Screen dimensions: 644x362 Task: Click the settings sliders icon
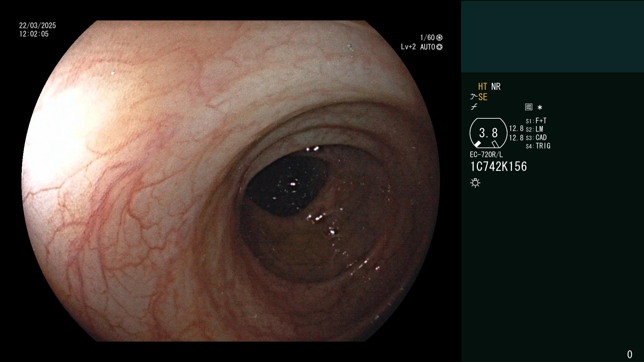[x=529, y=107]
